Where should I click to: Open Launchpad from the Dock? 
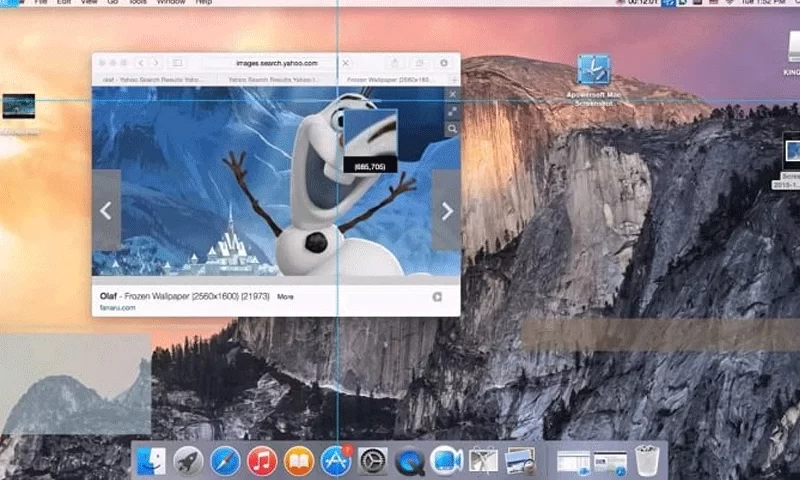tap(188, 461)
